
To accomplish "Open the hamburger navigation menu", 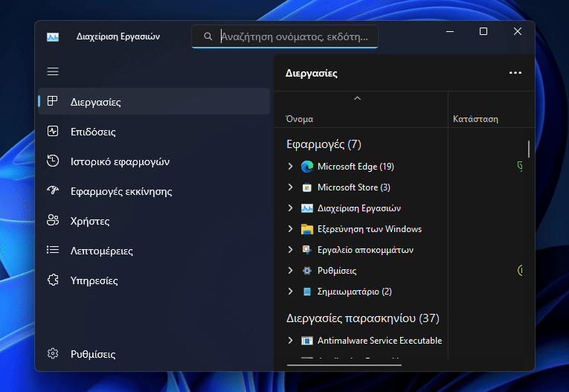I will 53,71.
